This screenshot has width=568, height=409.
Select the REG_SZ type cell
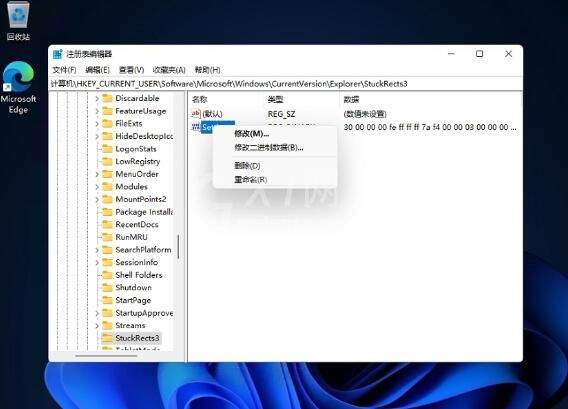tap(281, 114)
